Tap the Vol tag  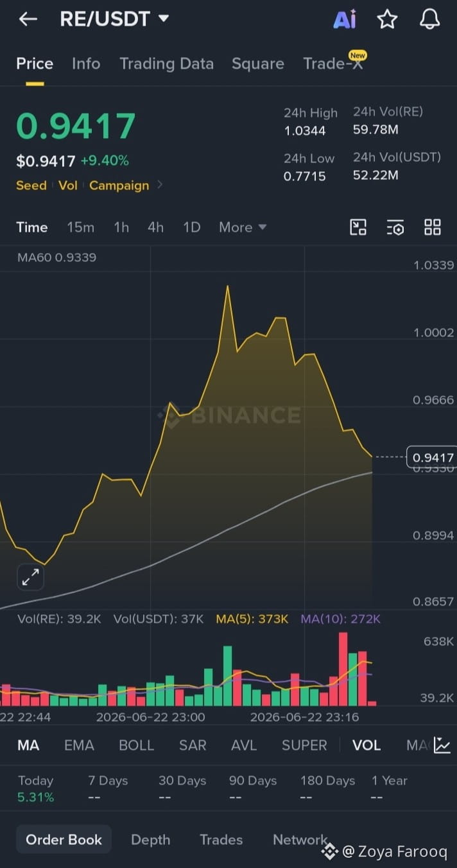(68, 186)
